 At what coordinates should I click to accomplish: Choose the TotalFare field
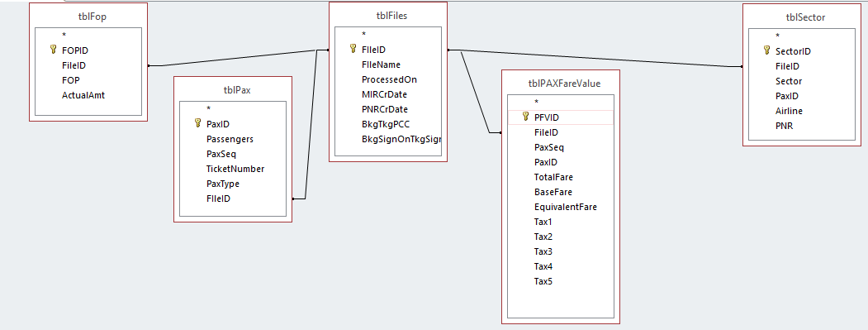coord(561,178)
